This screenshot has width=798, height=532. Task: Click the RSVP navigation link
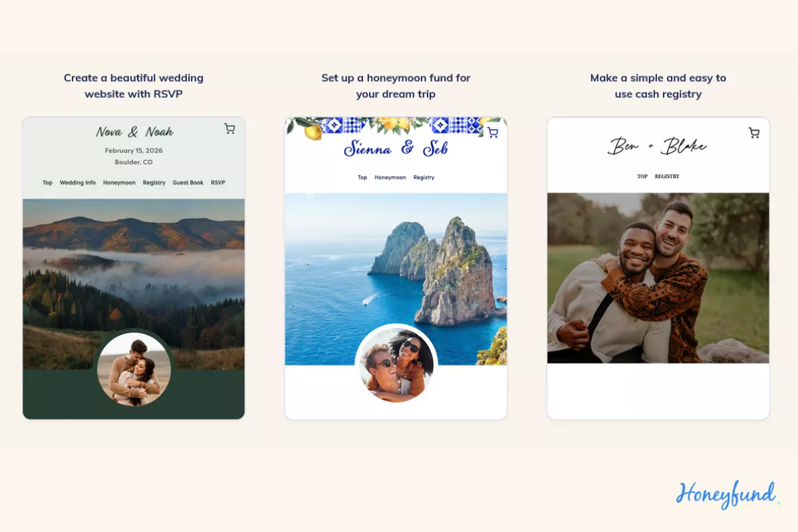tap(218, 183)
